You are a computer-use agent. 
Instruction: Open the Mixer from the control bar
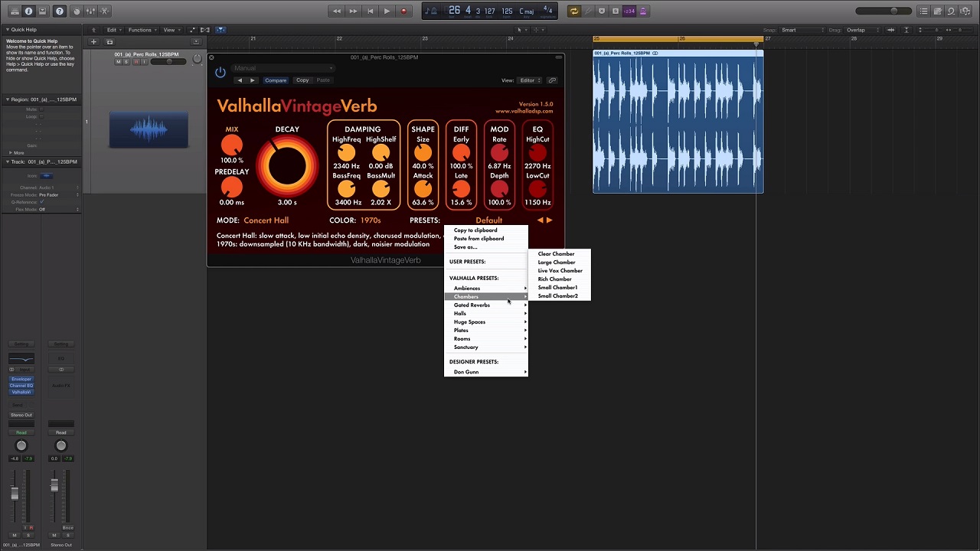[x=90, y=11]
